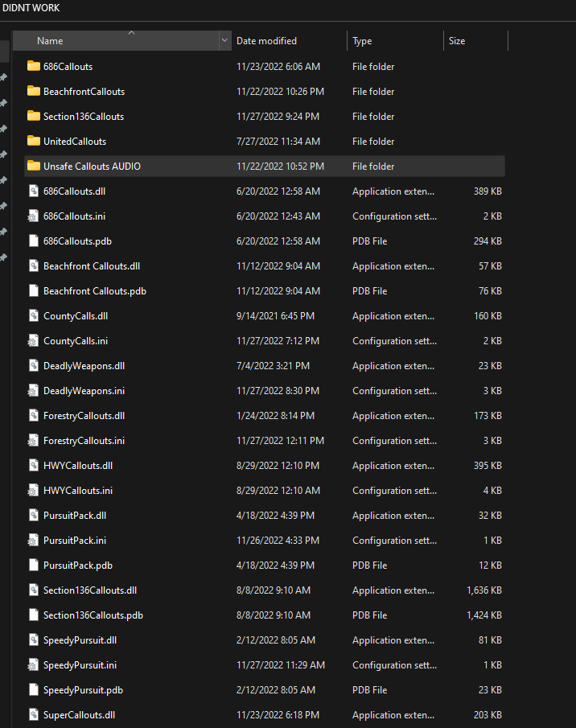Select the SpeedyPursuit.pdb file name
Viewport: 576px width, 728px height.
83,690
